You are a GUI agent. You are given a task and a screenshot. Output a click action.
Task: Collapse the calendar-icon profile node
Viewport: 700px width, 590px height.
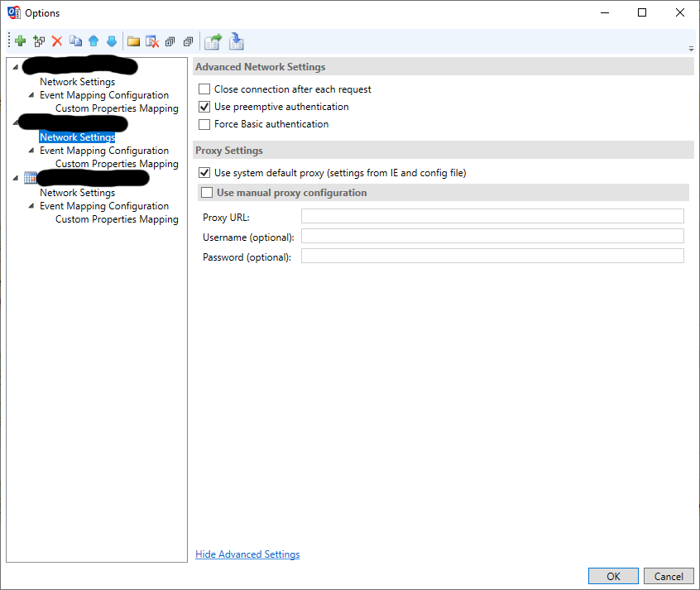tap(16, 178)
